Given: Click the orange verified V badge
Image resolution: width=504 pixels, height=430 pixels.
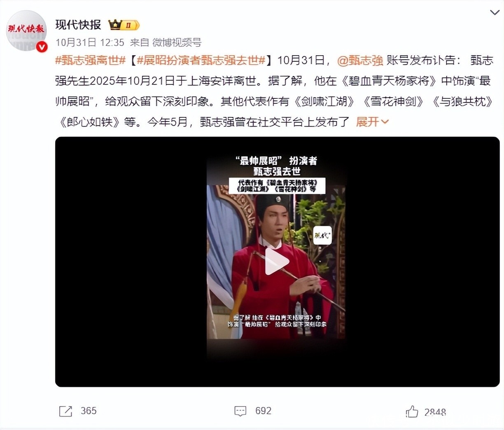Looking at the screenshot, I should tap(42, 47).
